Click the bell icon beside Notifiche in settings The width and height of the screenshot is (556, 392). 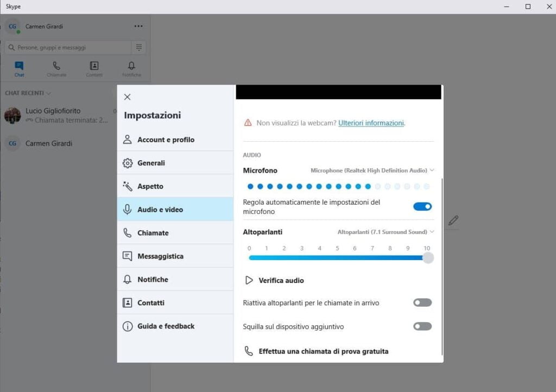point(127,280)
